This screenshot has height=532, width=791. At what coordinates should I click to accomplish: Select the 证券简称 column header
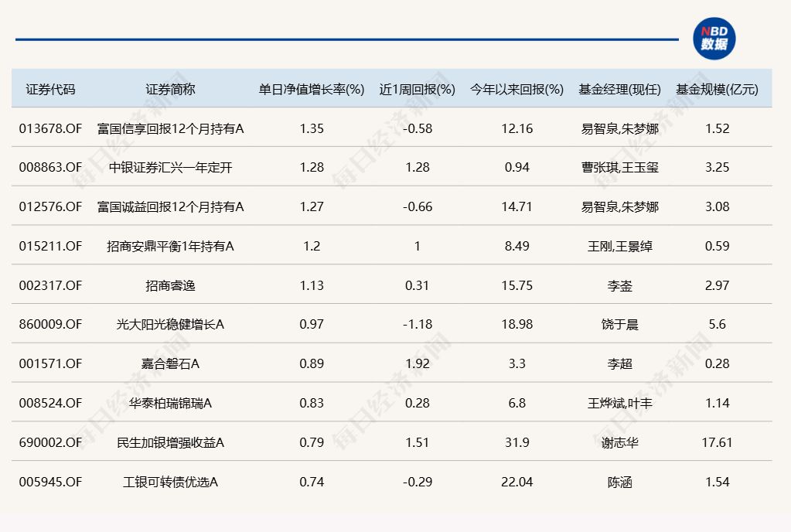[170, 89]
